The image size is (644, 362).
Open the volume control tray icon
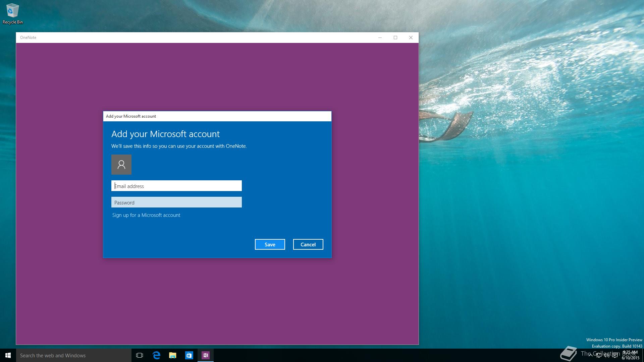(606, 356)
